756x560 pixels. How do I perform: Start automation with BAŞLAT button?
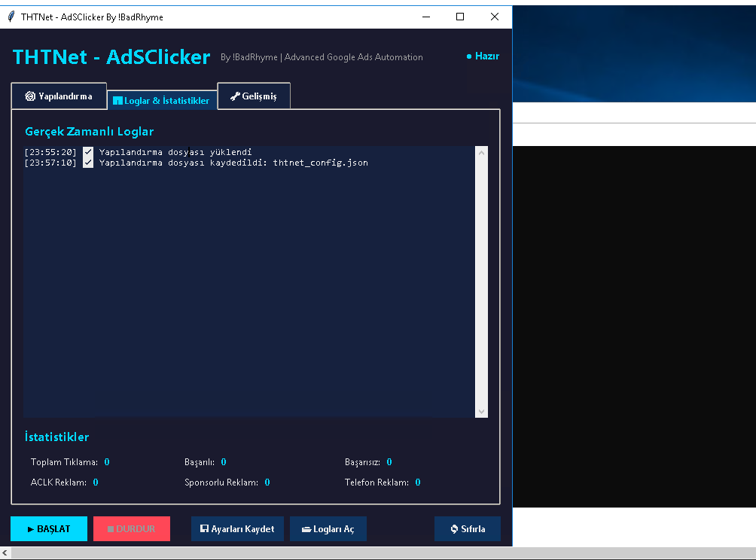pyautogui.click(x=49, y=528)
